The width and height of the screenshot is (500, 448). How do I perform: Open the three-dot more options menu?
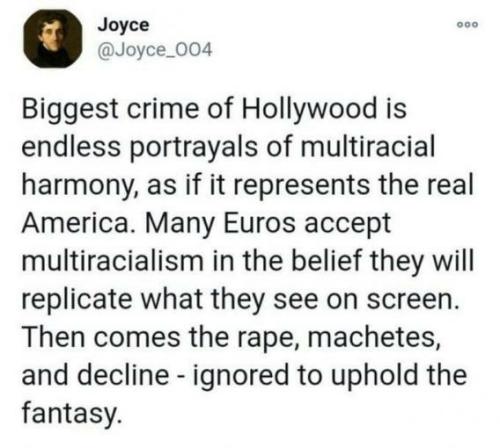click(x=467, y=25)
